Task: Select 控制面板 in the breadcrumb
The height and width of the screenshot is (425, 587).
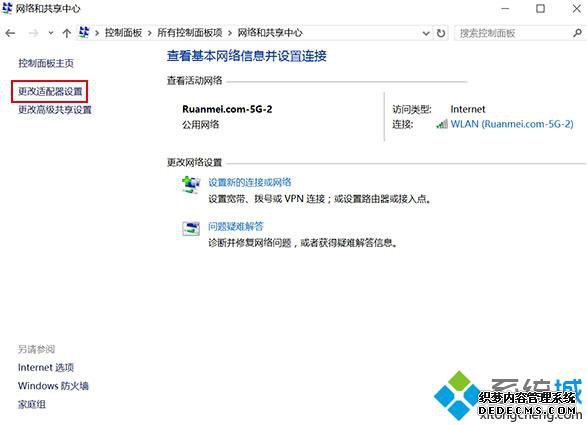Action: click(x=123, y=33)
